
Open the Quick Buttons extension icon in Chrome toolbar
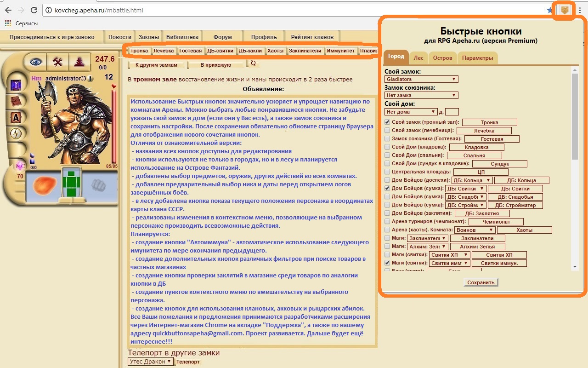coord(565,10)
